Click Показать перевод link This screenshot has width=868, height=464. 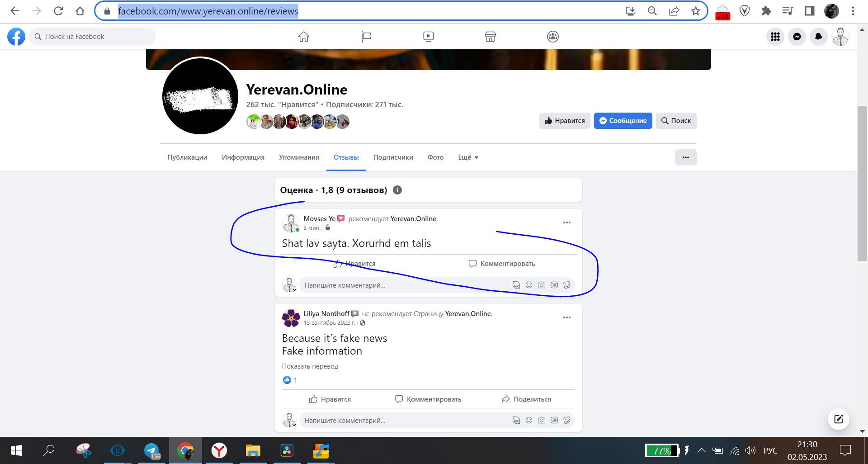click(x=310, y=366)
